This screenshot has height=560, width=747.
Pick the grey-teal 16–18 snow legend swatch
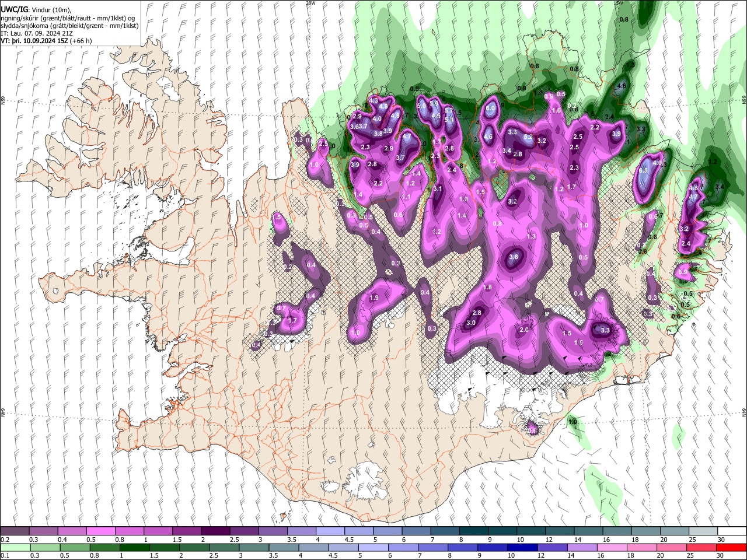click(616, 531)
